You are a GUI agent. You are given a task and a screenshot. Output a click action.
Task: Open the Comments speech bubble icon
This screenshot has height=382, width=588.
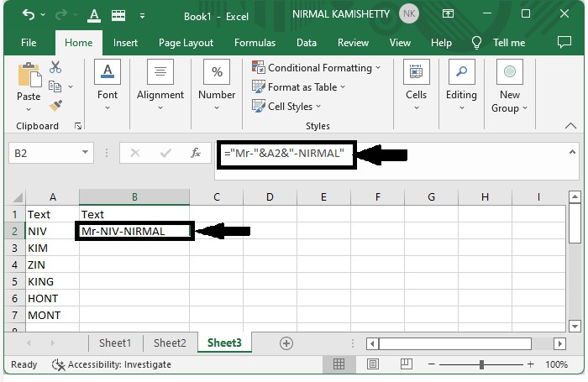pos(564,42)
